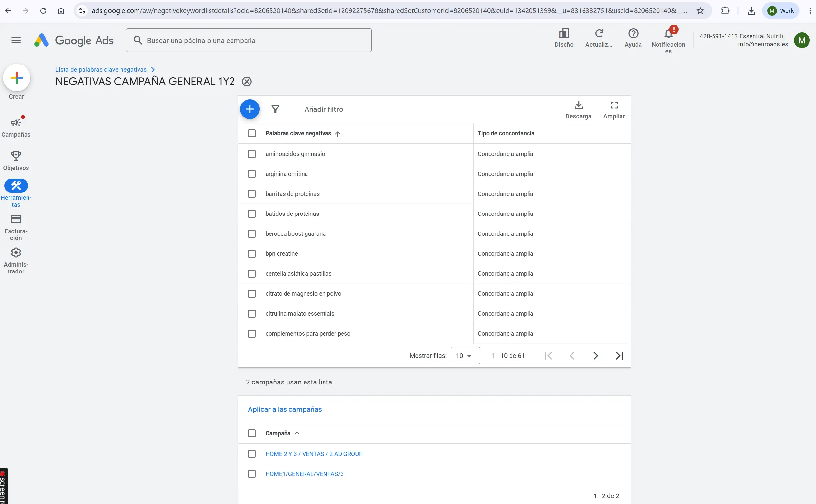Open the main hamburger menu
Screen dimensions: 816x504
16,40
